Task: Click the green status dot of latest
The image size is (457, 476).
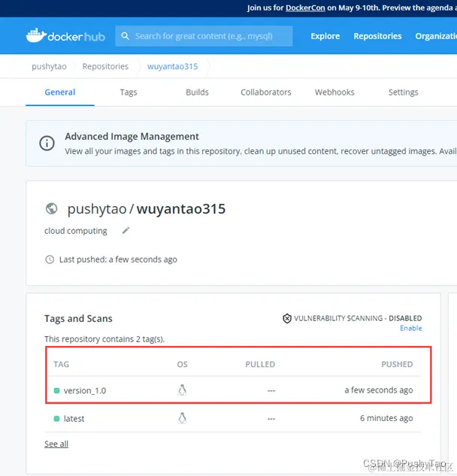Action: [56, 419]
